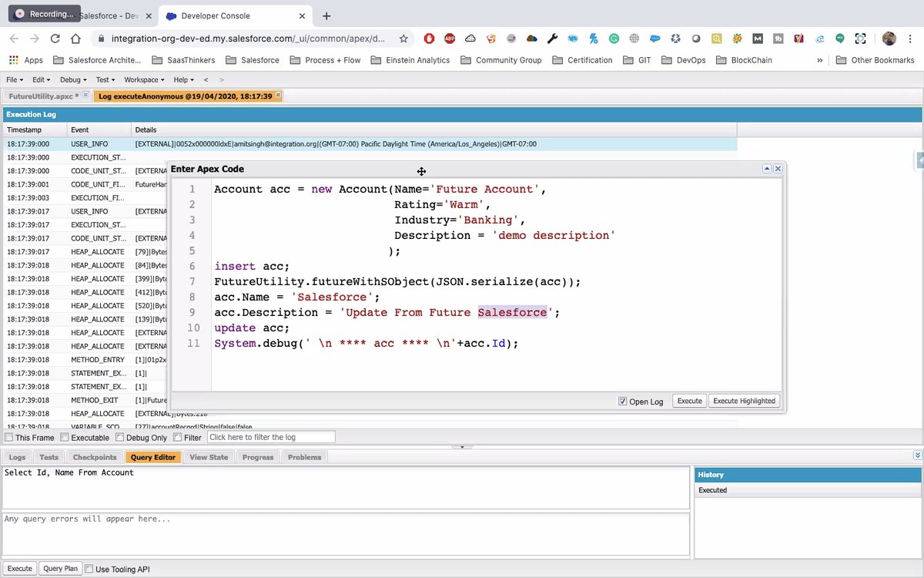Click Execute in the Enter Apex Code dialog
The width and height of the screenshot is (924, 578).
pos(689,401)
